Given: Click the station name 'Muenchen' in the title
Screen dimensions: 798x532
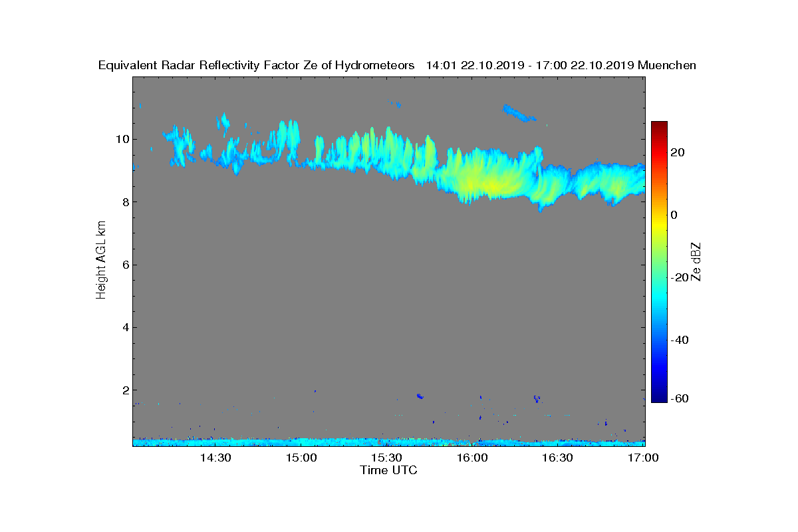Looking at the screenshot, I should (x=667, y=65).
